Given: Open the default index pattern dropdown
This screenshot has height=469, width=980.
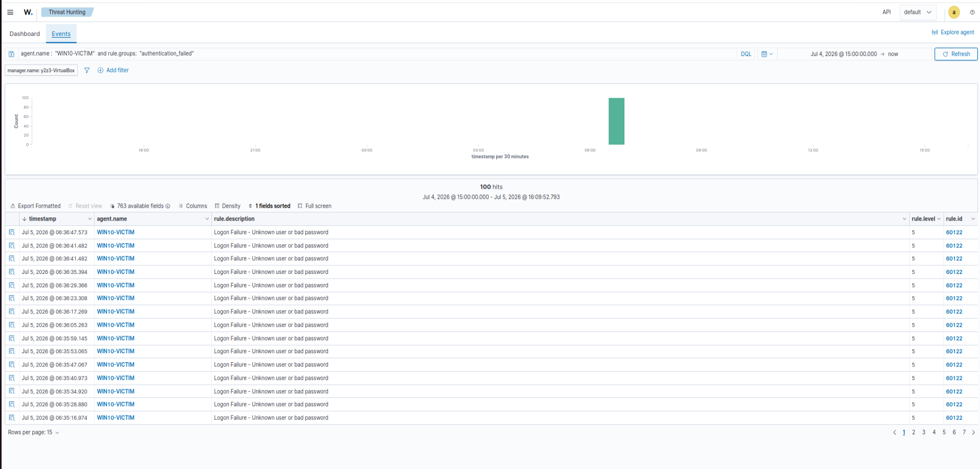Looking at the screenshot, I should (918, 12).
